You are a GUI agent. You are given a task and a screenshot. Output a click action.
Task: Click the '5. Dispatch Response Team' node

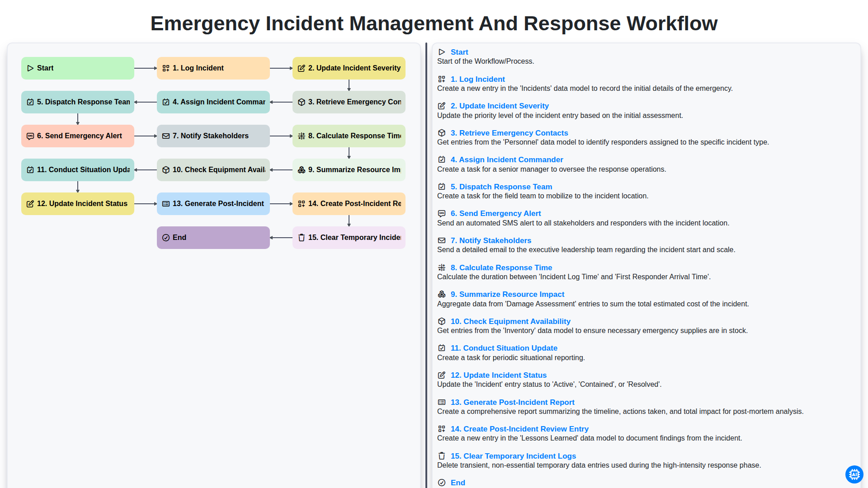pos(78,102)
